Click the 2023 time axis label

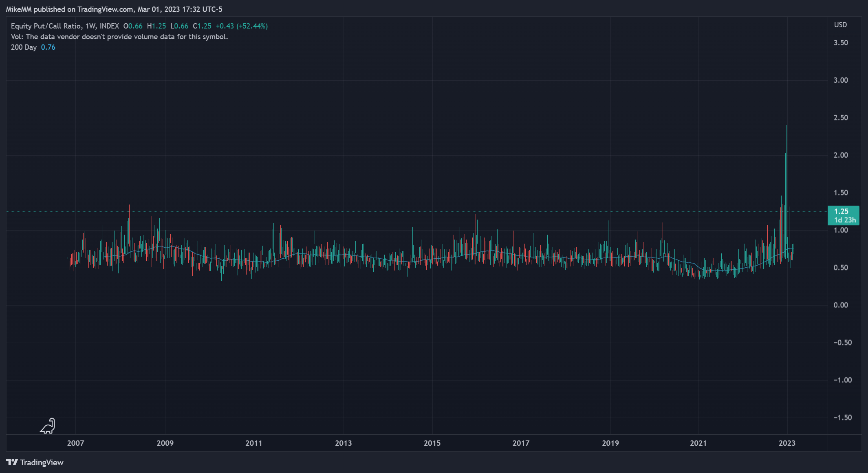[x=787, y=443]
